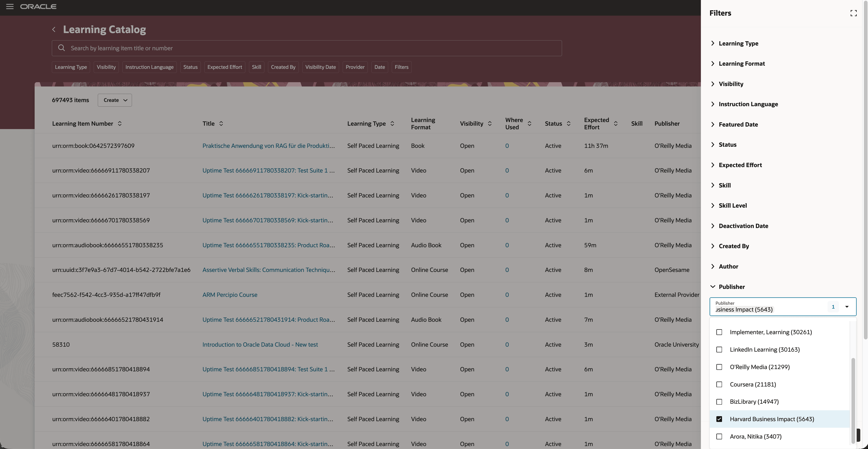The image size is (868, 449).
Task: Expand the Instruction Language filter section
Action: [713, 104]
